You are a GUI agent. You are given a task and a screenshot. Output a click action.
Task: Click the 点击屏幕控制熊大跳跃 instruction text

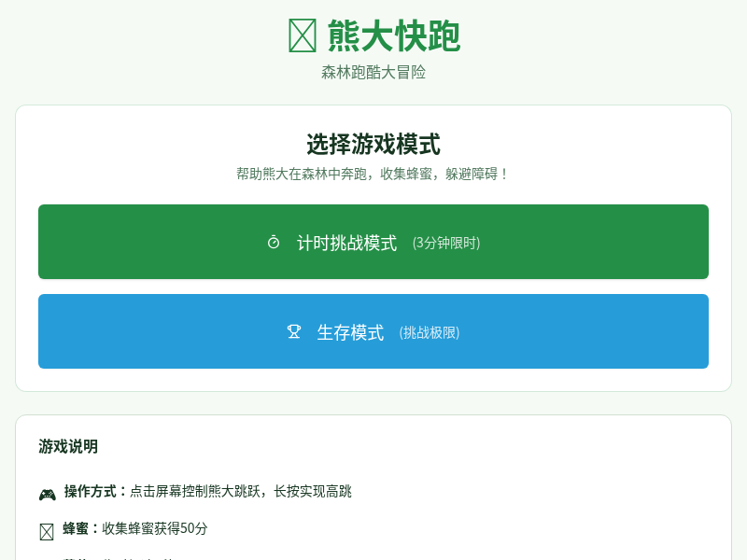click(x=240, y=491)
